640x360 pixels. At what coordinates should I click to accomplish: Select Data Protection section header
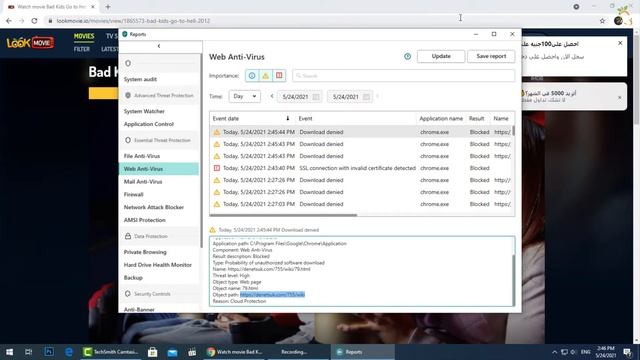pos(159,236)
